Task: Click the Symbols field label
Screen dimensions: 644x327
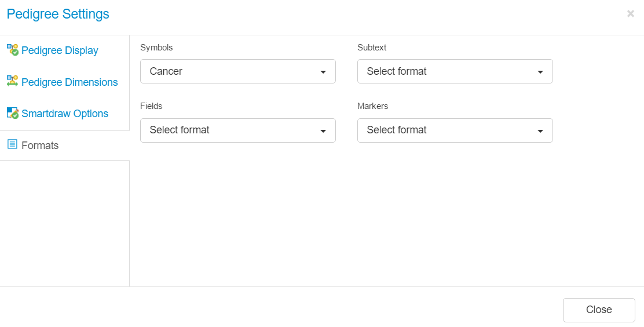Action: point(156,48)
